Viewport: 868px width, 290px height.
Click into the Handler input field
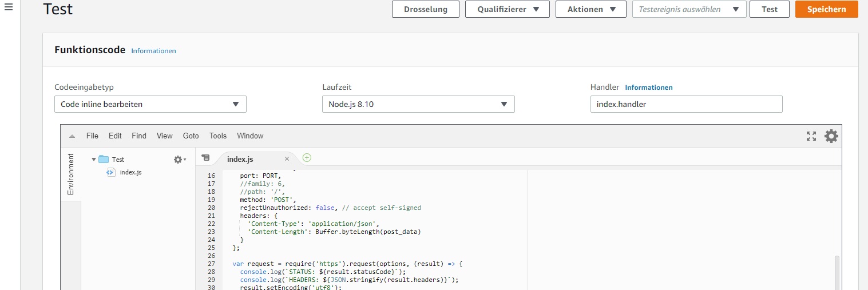pos(686,104)
